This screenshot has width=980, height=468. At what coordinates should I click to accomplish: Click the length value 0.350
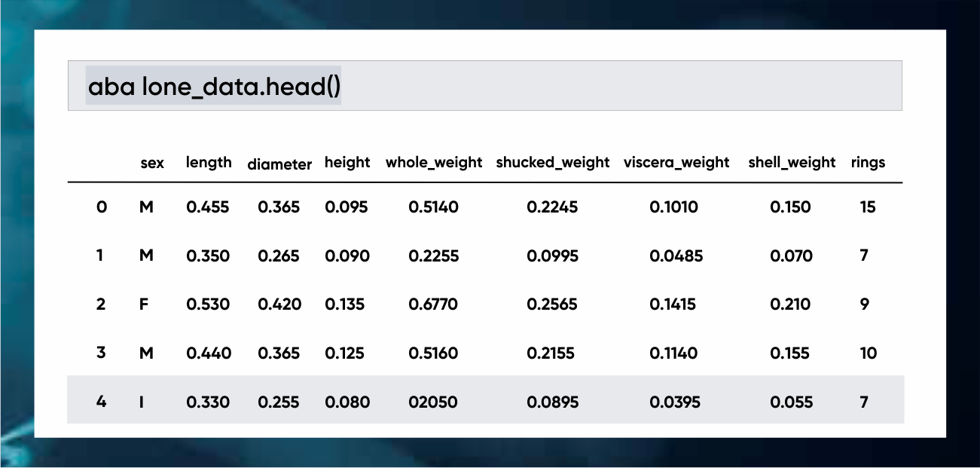pyautogui.click(x=208, y=255)
